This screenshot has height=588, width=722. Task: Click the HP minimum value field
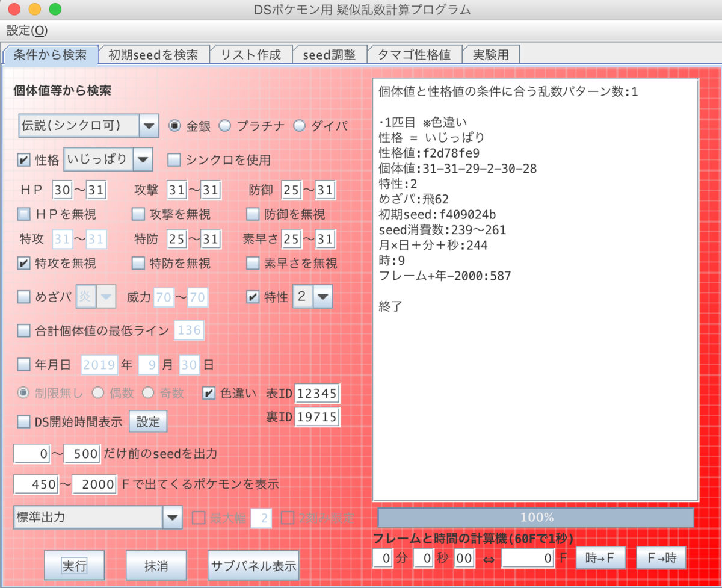click(61, 191)
